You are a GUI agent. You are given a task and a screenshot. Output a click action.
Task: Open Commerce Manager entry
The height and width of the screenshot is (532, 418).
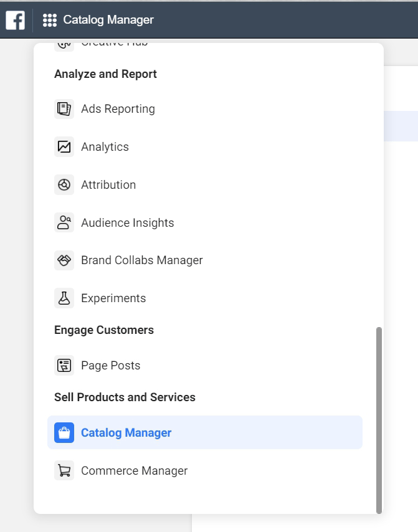tap(134, 470)
